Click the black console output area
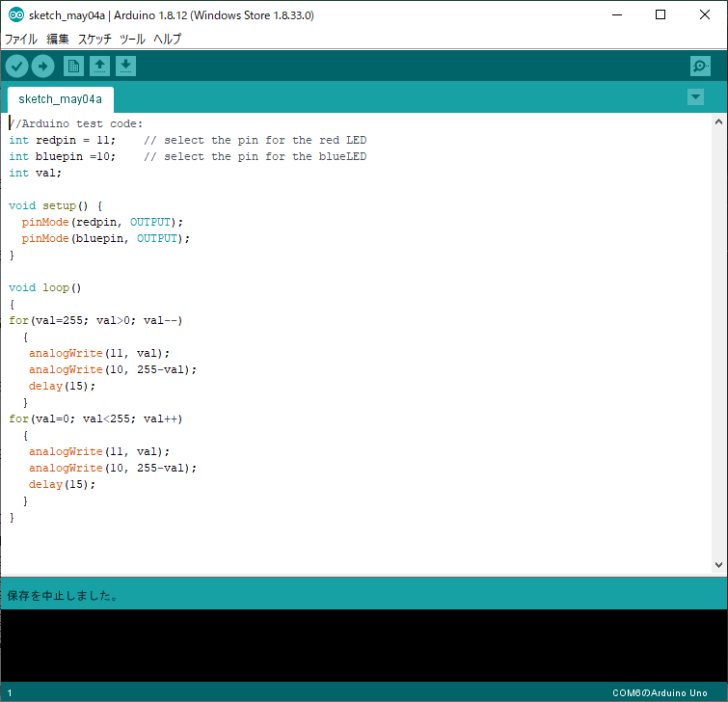The width and height of the screenshot is (728, 702). pos(364,644)
